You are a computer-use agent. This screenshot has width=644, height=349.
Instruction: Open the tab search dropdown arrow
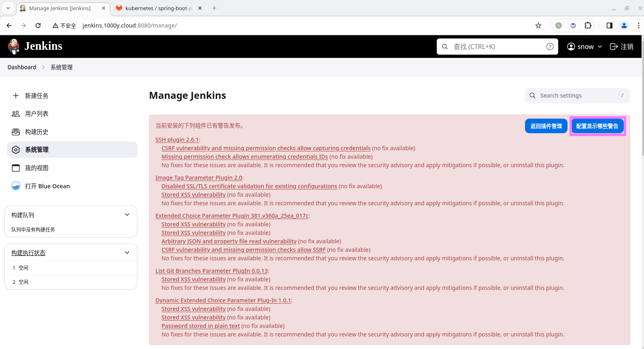(x=8, y=8)
